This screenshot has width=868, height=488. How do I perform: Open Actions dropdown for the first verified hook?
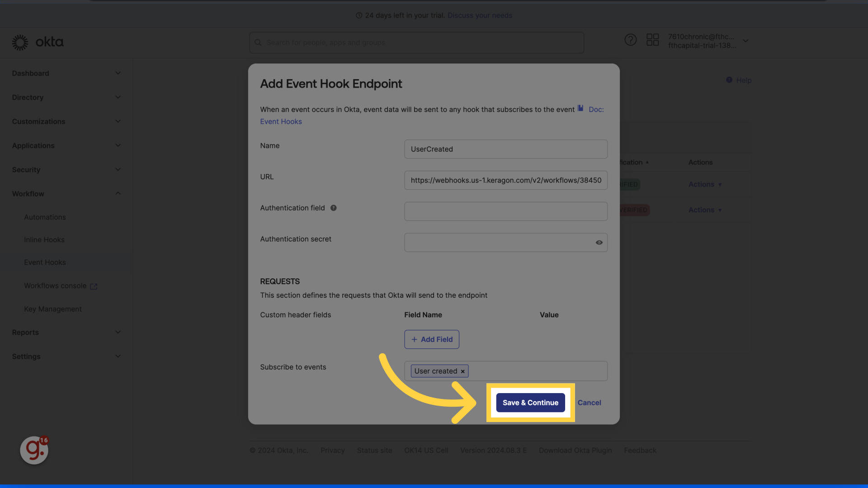(x=705, y=184)
